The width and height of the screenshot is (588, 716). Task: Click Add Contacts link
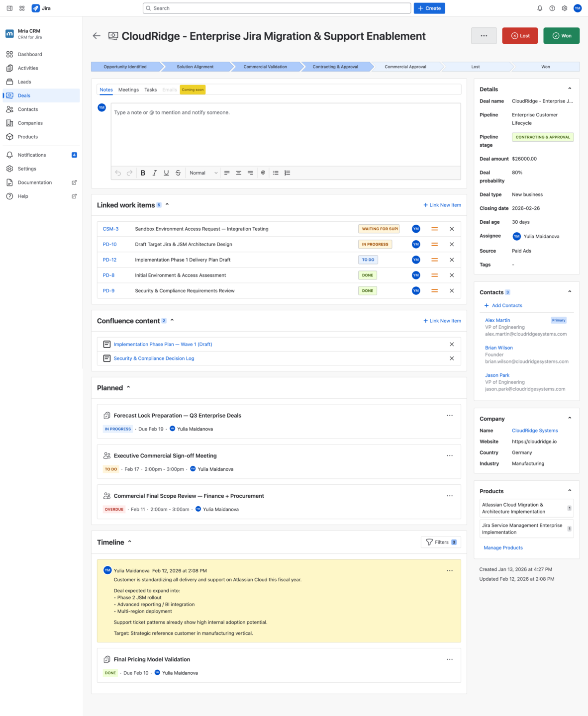tap(503, 305)
